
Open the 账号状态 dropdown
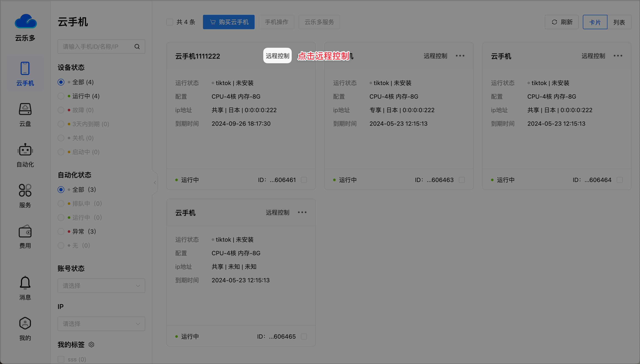click(x=101, y=285)
